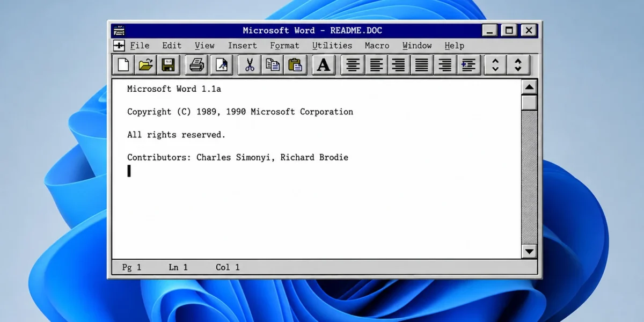
Task: Click the scroll down arrow button
Action: click(x=529, y=251)
